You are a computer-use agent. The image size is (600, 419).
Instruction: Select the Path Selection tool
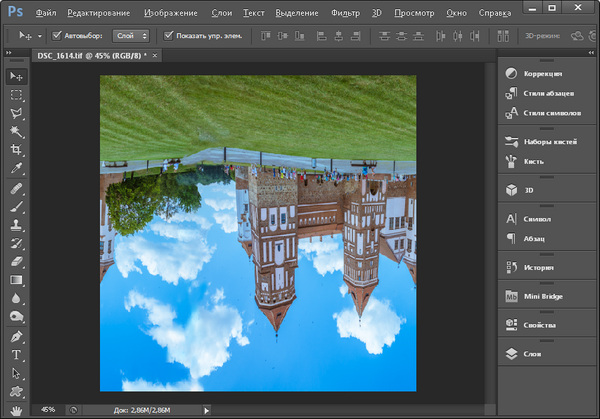16,373
